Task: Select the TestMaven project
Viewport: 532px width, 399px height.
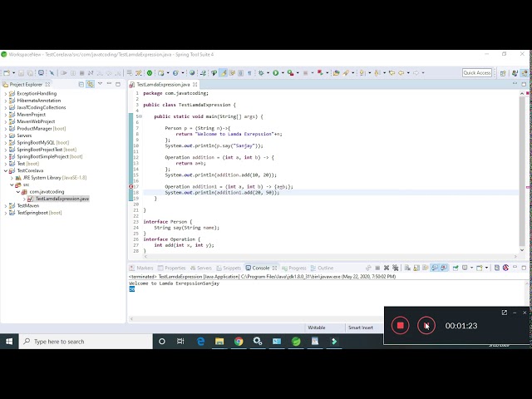Action: tap(27, 205)
